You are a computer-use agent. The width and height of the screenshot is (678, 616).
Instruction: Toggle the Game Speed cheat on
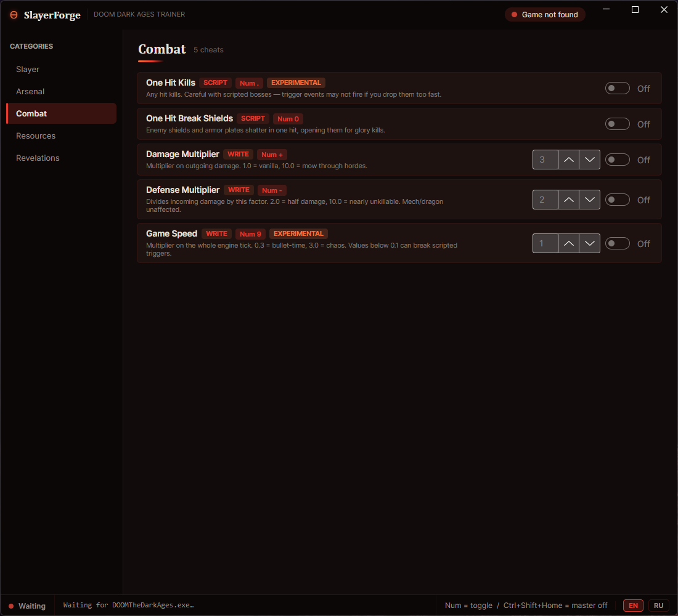click(617, 243)
